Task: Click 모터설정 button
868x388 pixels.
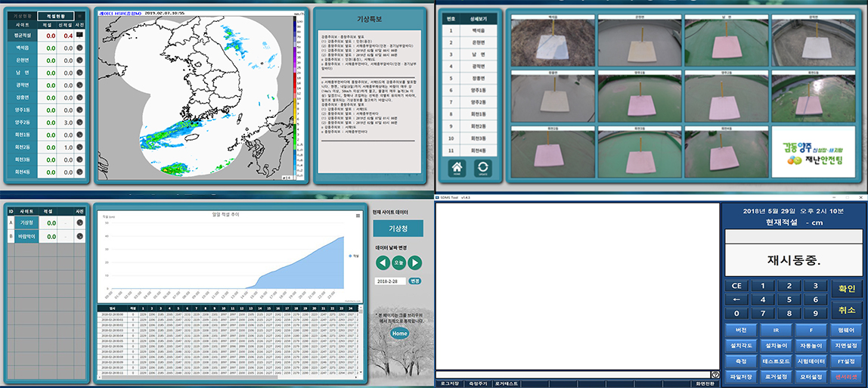Action: click(811, 377)
